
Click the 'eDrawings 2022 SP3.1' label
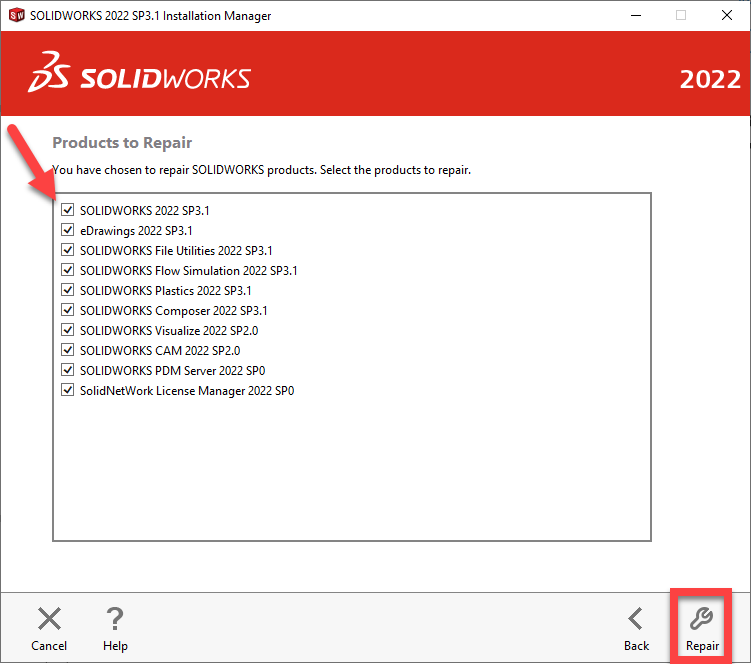136,231
